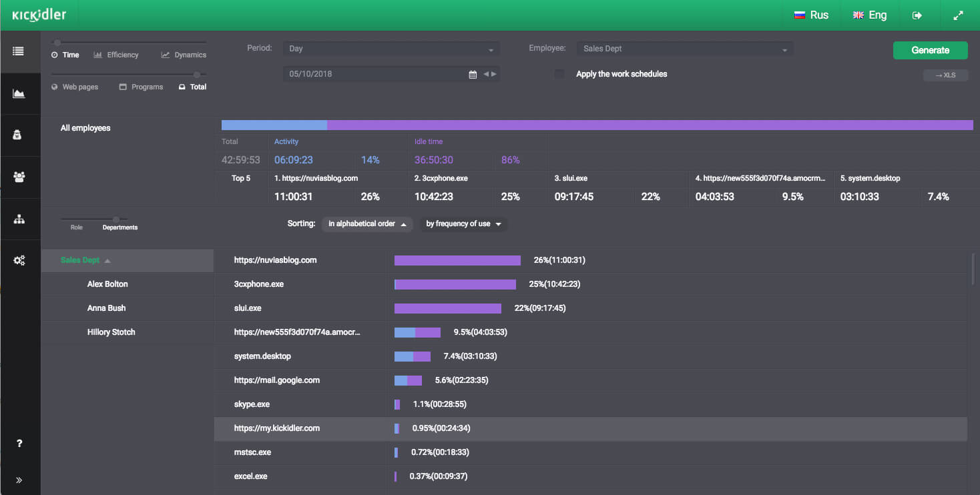The width and height of the screenshot is (980, 495).
Task: Click the https://new555f3d070f74a.amocr... list row
Action: tap(590, 332)
